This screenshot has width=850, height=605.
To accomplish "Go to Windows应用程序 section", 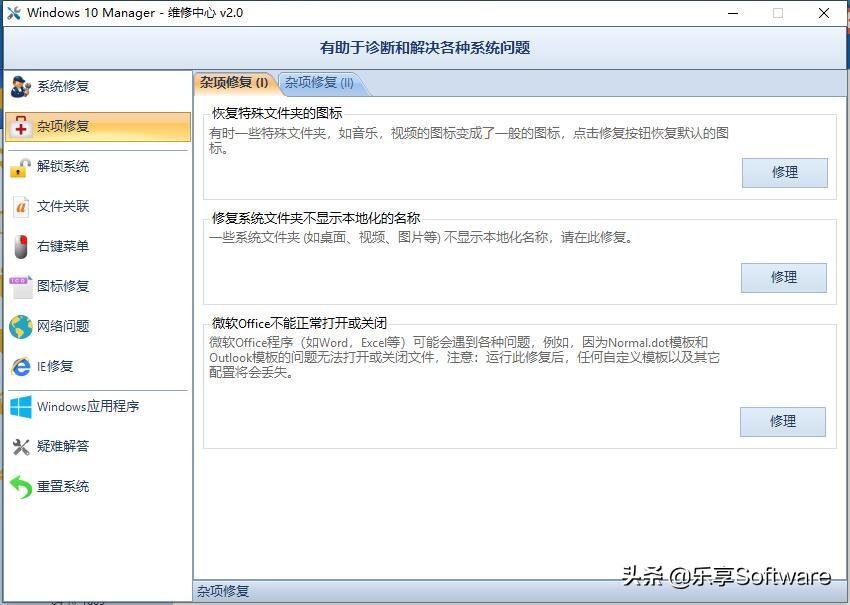I will [98, 407].
